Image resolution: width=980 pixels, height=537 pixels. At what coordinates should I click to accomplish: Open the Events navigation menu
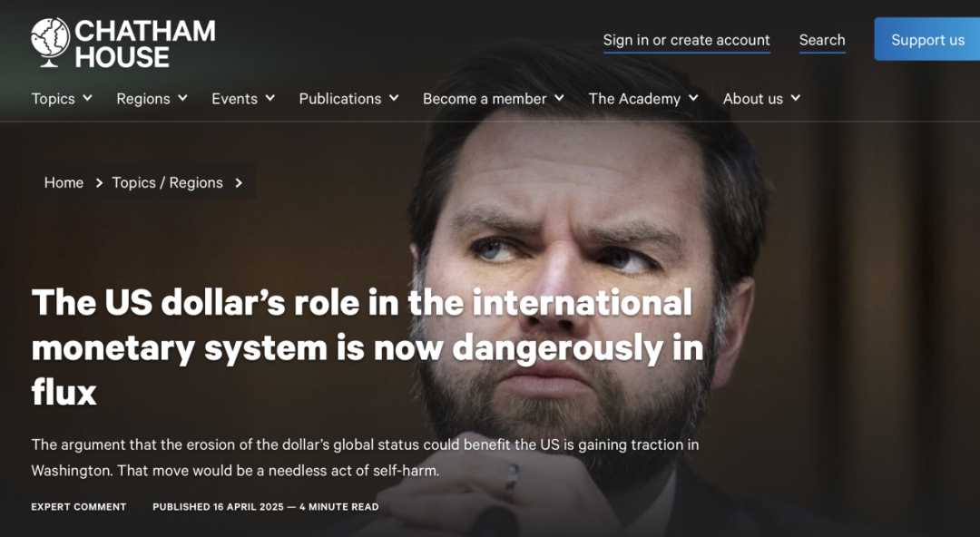point(234,99)
